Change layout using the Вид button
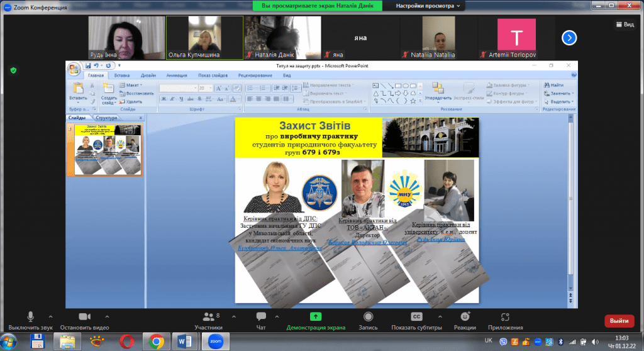 pyautogui.click(x=625, y=25)
